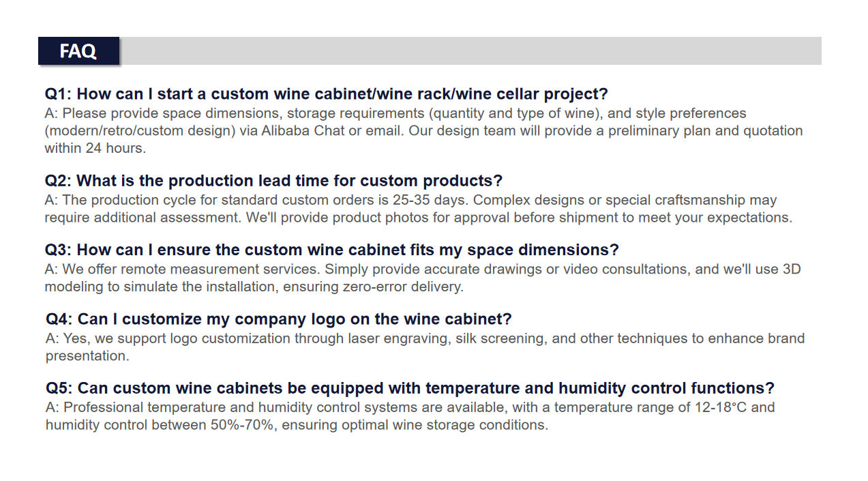Screen dimensions: 868x481
Task: Click the FAQ header label
Action: coord(78,51)
